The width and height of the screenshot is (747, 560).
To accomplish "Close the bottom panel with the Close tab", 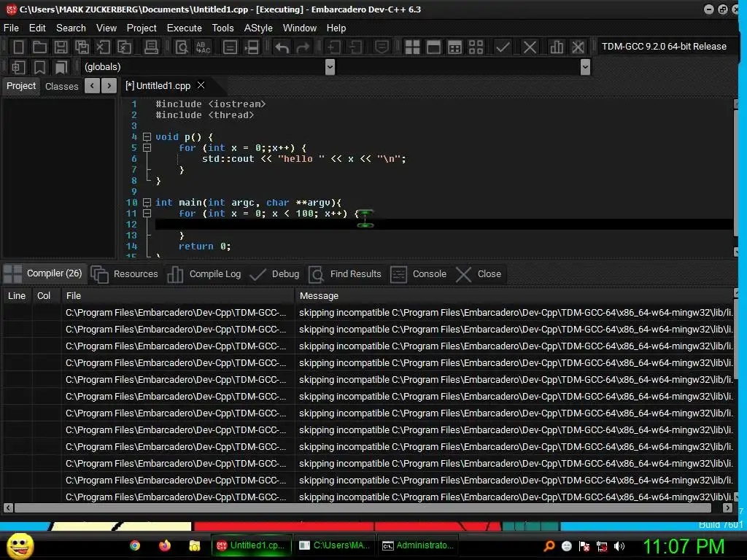I will point(479,274).
